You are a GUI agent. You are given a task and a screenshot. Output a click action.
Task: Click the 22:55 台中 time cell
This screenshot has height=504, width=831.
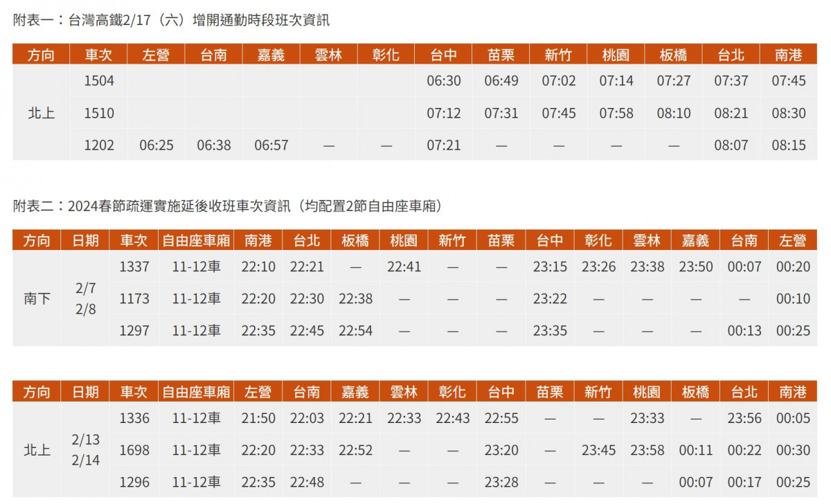tap(501, 418)
